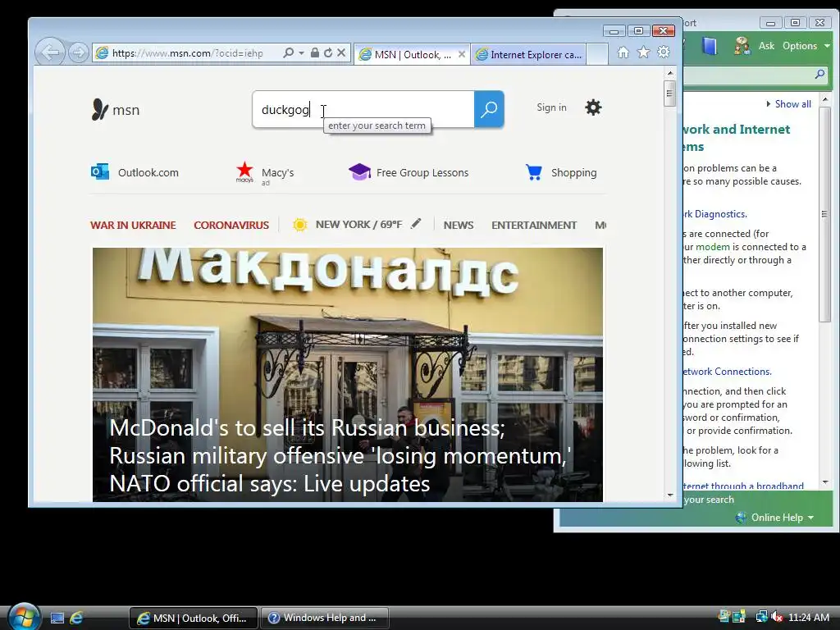The height and width of the screenshot is (630, 840).
Task: Open Internet Explorer Tools gear menu
Action: (664, 52)
